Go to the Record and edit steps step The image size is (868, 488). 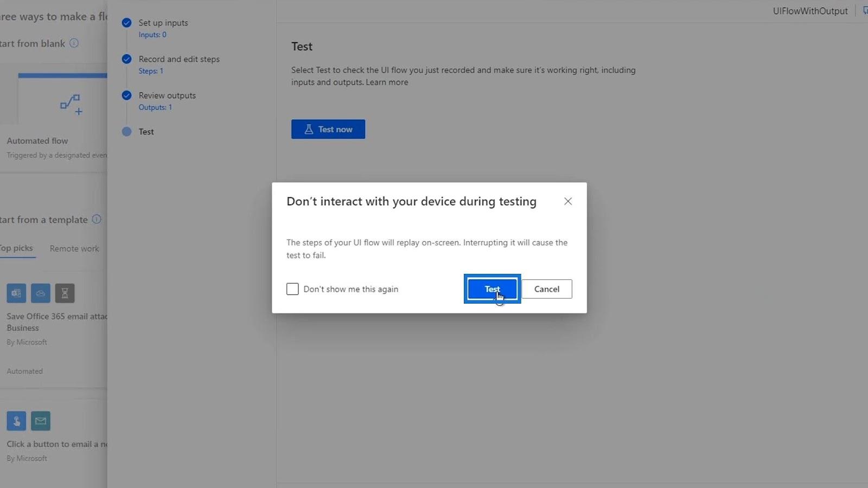click(x=179, y=59)
